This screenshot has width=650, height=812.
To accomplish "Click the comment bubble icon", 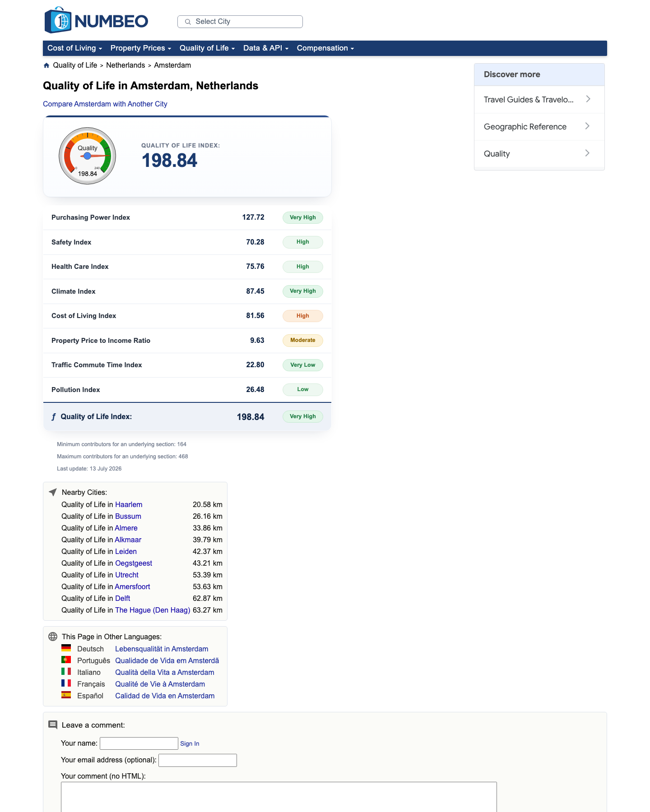I will (x=53, y=725).
